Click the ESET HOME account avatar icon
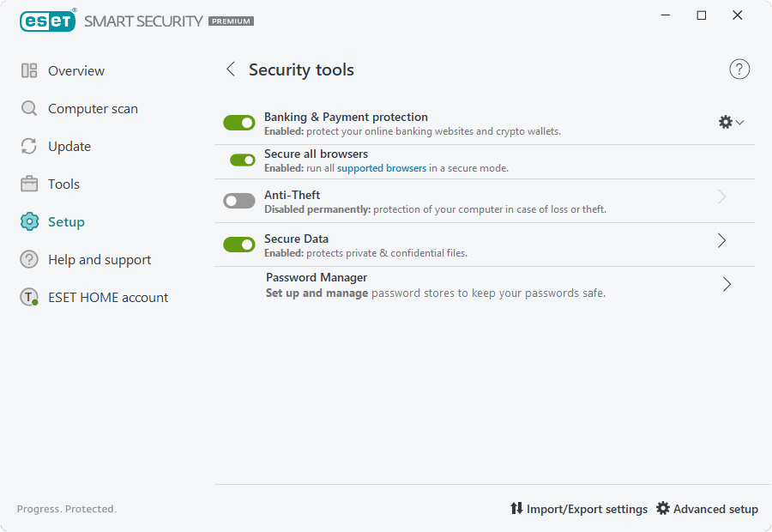 [29, 297]
